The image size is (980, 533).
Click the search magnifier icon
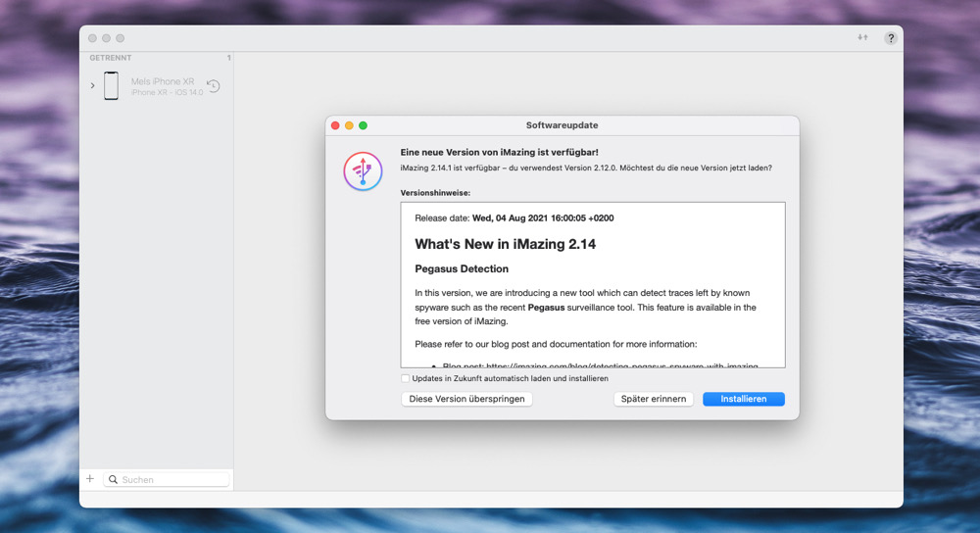tap(113, 479)
